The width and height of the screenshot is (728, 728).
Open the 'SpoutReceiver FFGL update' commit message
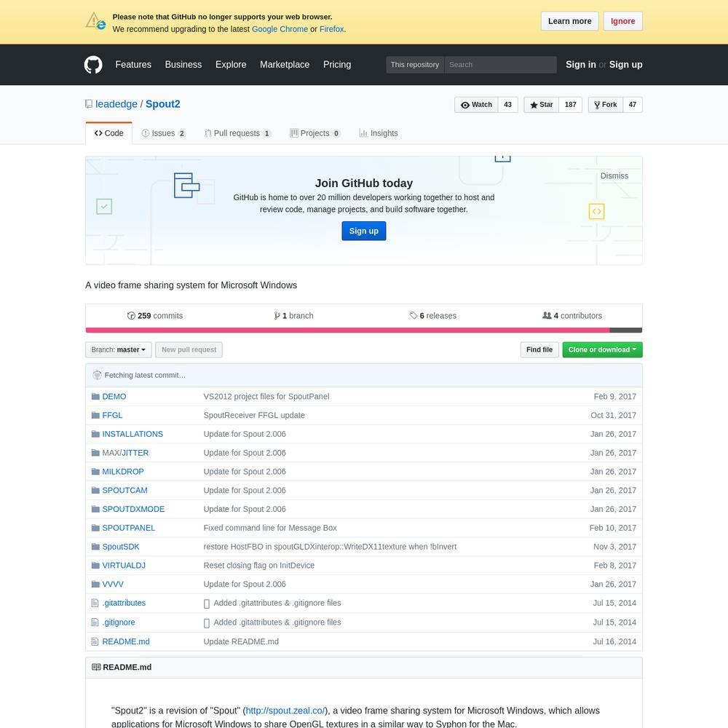254,415
